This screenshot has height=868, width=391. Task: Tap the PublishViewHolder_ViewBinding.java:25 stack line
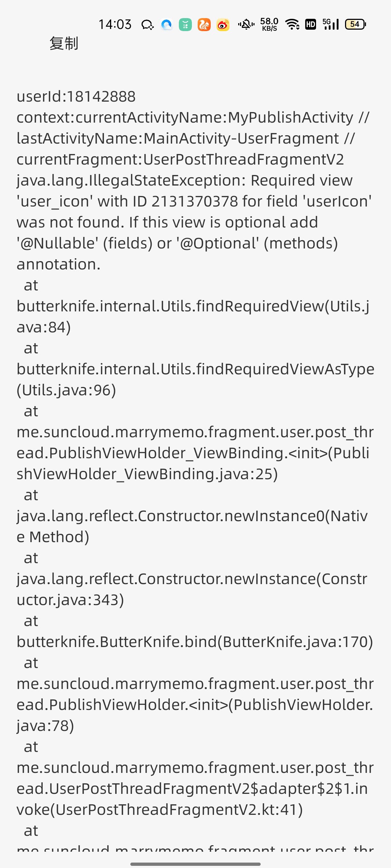[195, 453]
